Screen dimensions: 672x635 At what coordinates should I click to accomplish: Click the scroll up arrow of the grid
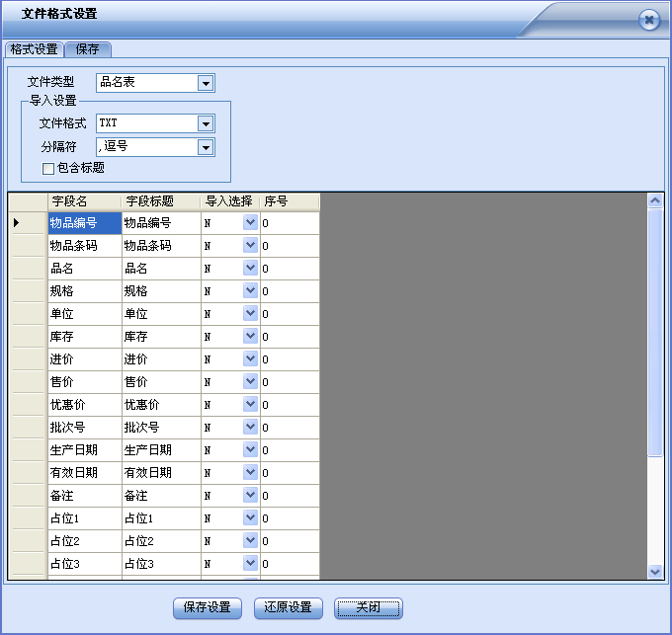coord(655,199)
